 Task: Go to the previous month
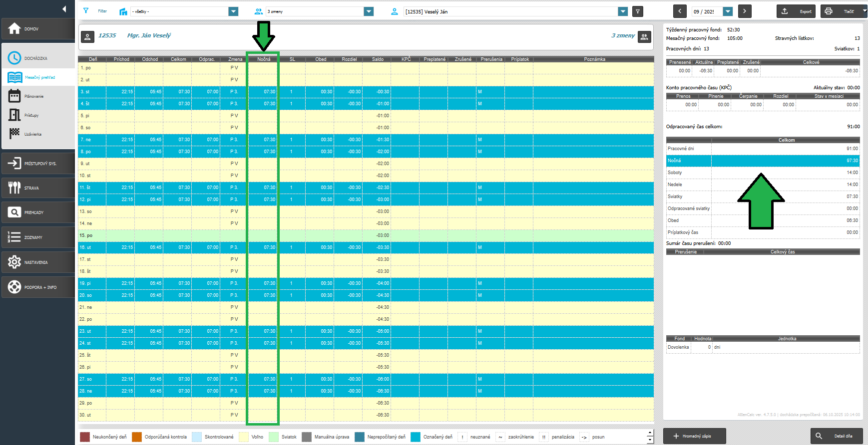click(x=680, y=11)
